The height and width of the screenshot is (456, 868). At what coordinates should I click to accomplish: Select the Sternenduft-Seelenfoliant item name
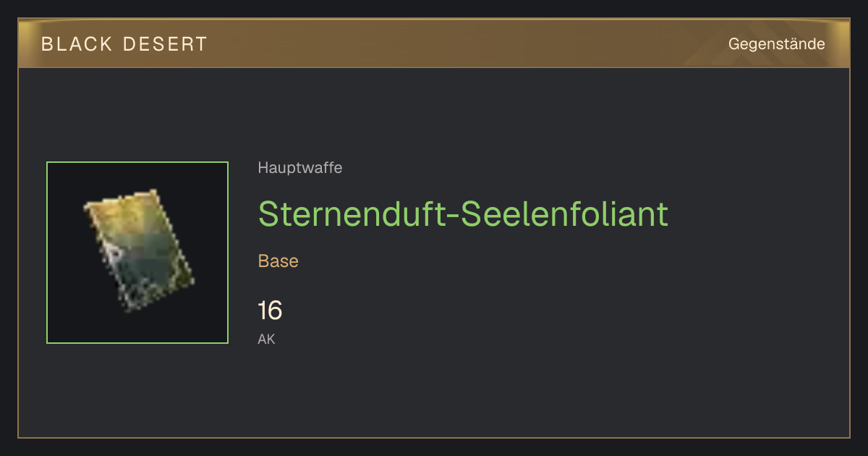[463, 214]
